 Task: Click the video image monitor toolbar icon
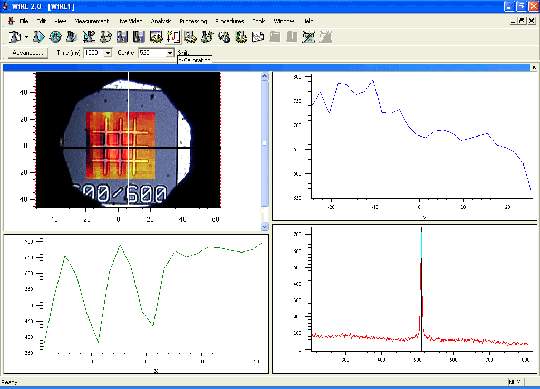coord(156,36)
